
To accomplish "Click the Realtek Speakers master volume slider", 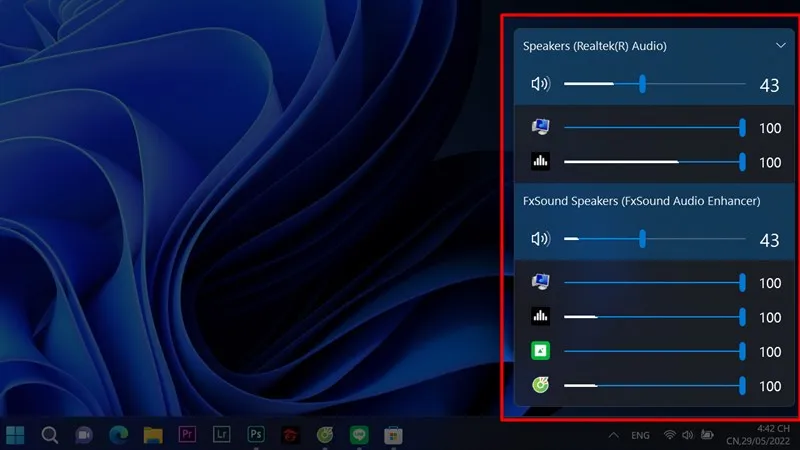I will click(x=642, y=85).
